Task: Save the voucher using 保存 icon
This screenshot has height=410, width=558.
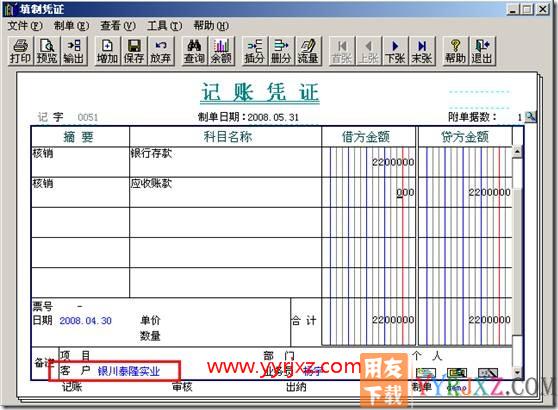Action: coord(134,51)
